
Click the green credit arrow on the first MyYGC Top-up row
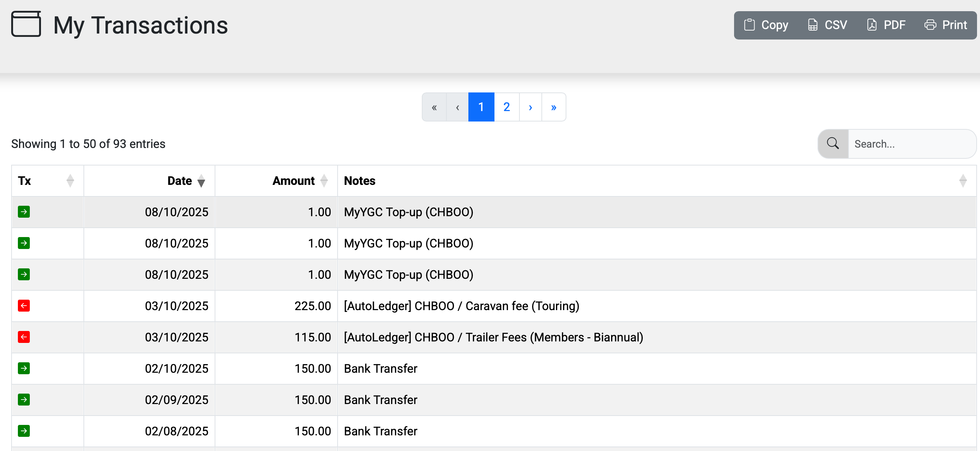24,212
